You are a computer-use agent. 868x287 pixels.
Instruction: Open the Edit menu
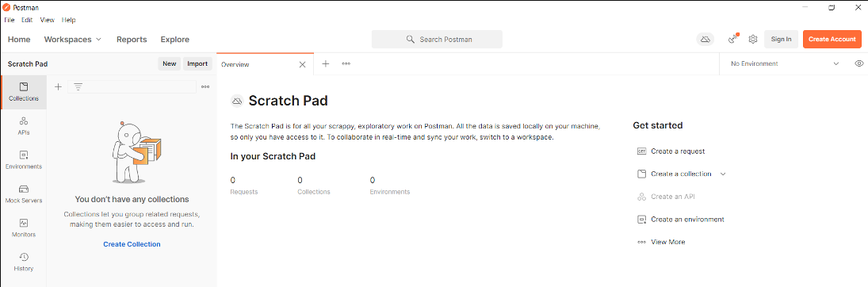[x=27, y=20]
